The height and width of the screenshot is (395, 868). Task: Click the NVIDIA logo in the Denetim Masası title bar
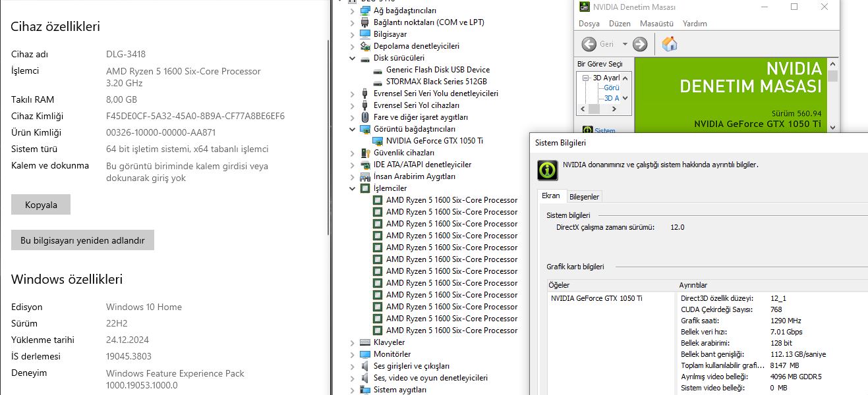click(585, 7)
